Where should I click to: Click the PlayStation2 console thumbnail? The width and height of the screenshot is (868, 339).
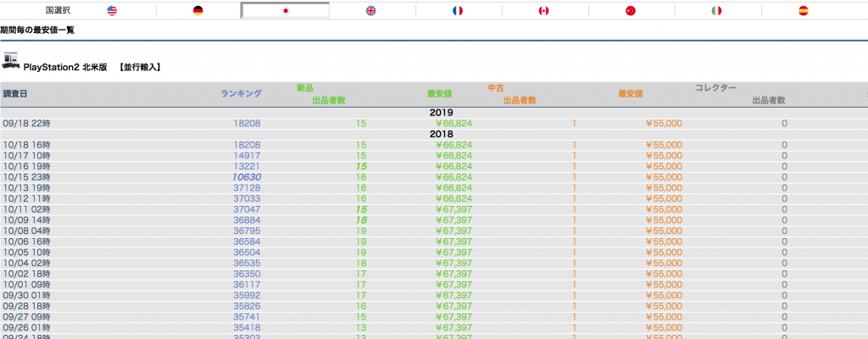pyautogui.click(x=11, y=61)
